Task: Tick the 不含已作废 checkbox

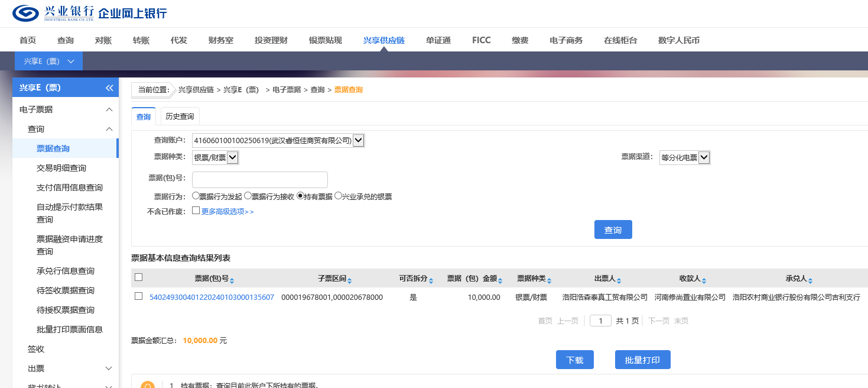Action: (196, 211)
